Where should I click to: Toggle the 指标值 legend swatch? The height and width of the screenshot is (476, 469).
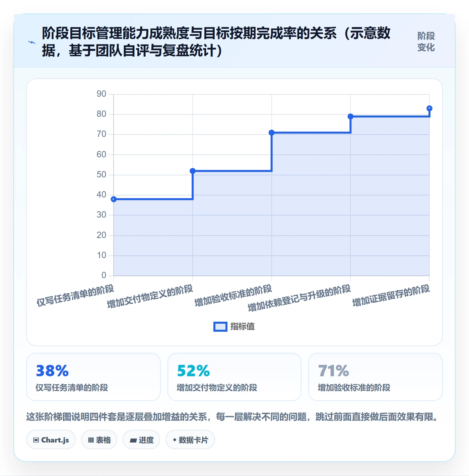tap(220, 327)
